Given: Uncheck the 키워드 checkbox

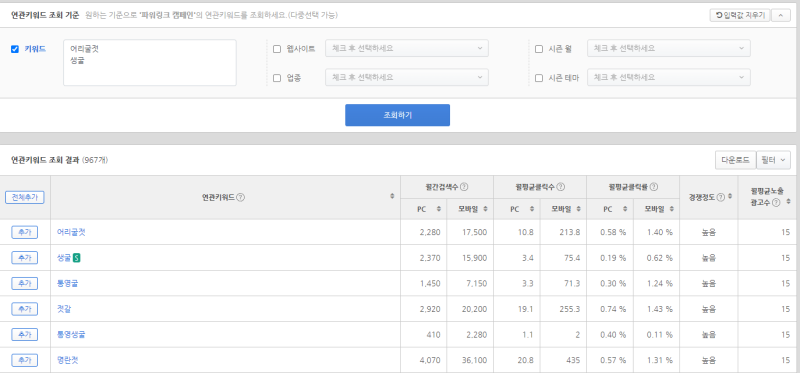Looking at the screenshot, I should tap(15, 49).
